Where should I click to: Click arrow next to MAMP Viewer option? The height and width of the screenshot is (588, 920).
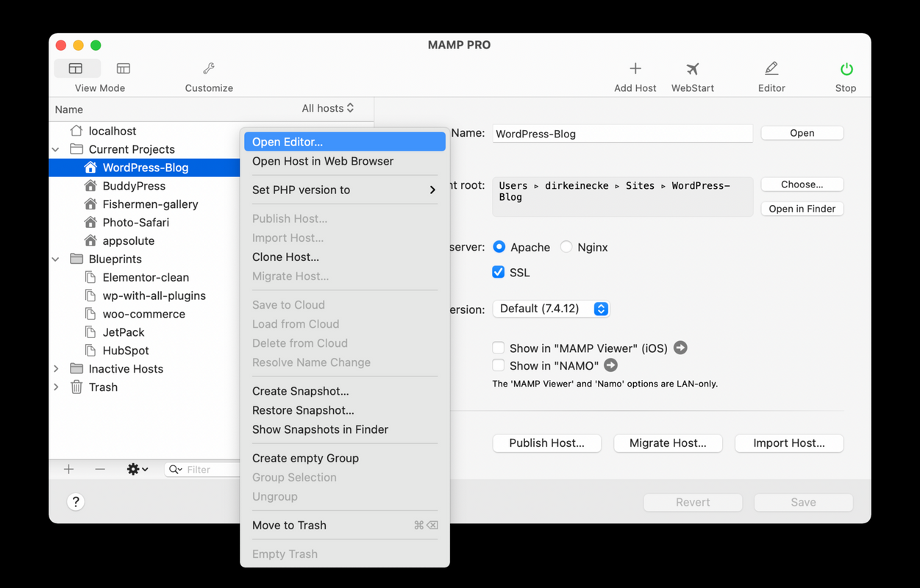point(680,348)
